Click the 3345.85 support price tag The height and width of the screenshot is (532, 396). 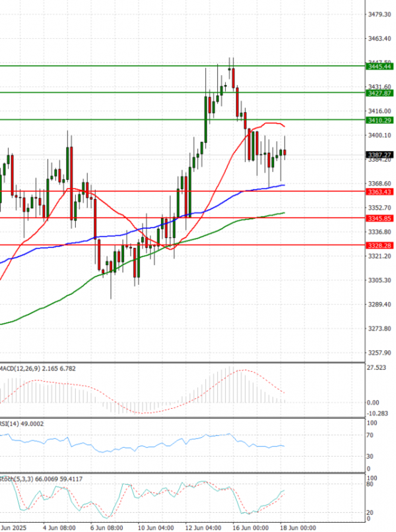[x=379, y=218]
